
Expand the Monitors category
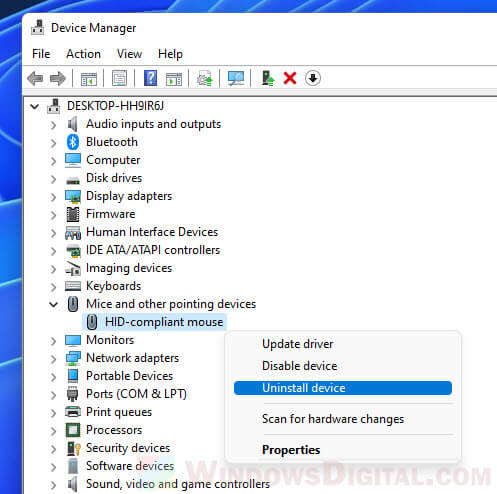[53, 341]
